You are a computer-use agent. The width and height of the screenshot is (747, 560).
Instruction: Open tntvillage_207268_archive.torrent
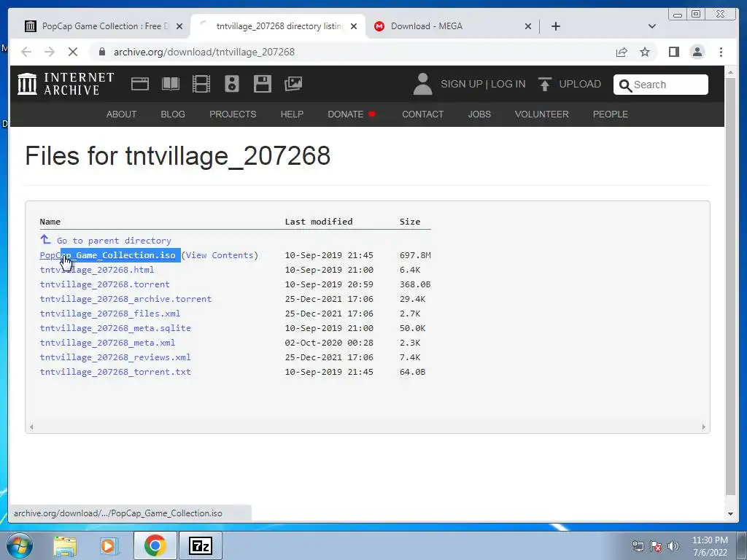(x=125, y=299)
